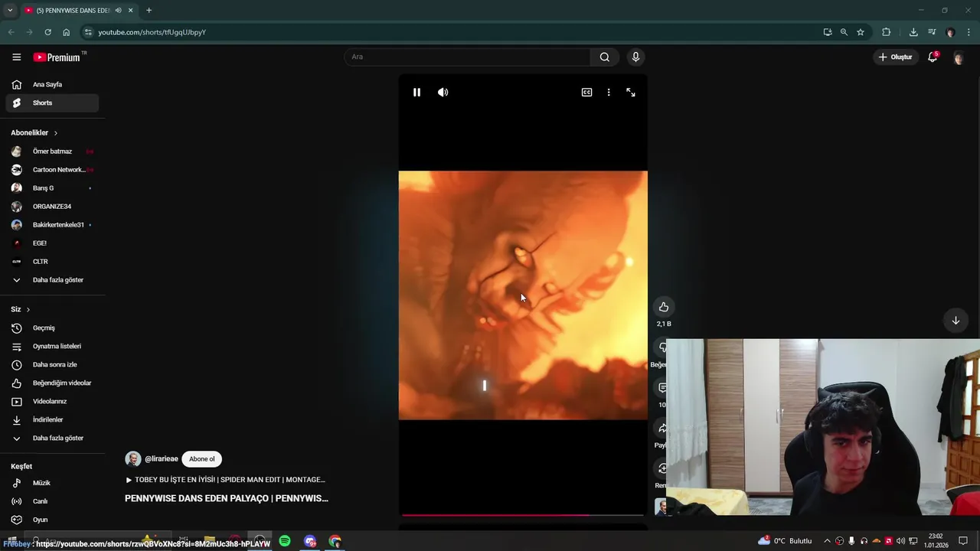Open ORGANIZE34 subscription channel
The height and width of the screenshot is (551, 980).
(x=52, y=207)
